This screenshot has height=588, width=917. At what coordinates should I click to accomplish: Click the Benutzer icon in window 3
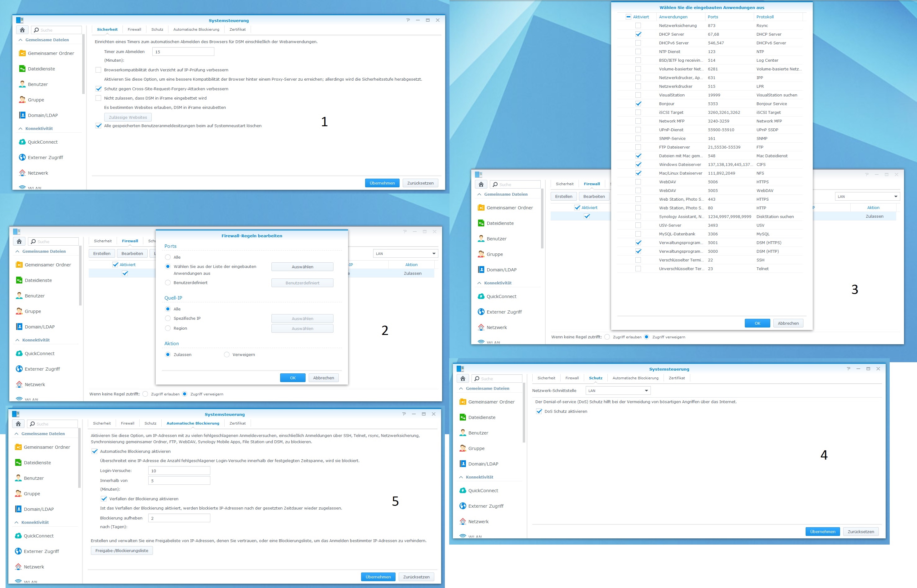click(x=481, y=238)
